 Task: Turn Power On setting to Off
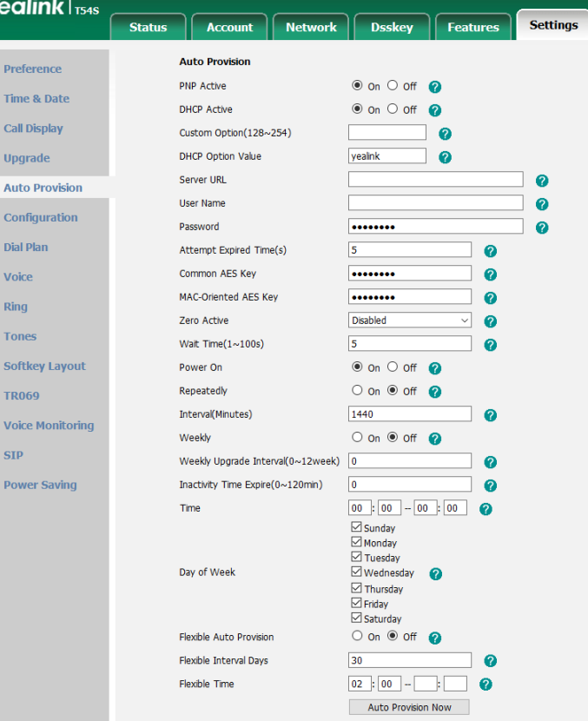pyautogui.click(x=393, y=367)
